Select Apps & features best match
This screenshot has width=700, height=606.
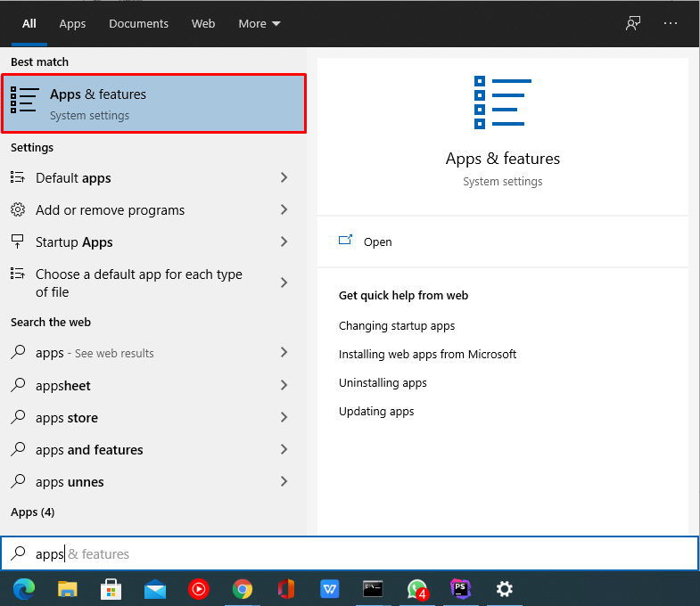tap(153, 103)
